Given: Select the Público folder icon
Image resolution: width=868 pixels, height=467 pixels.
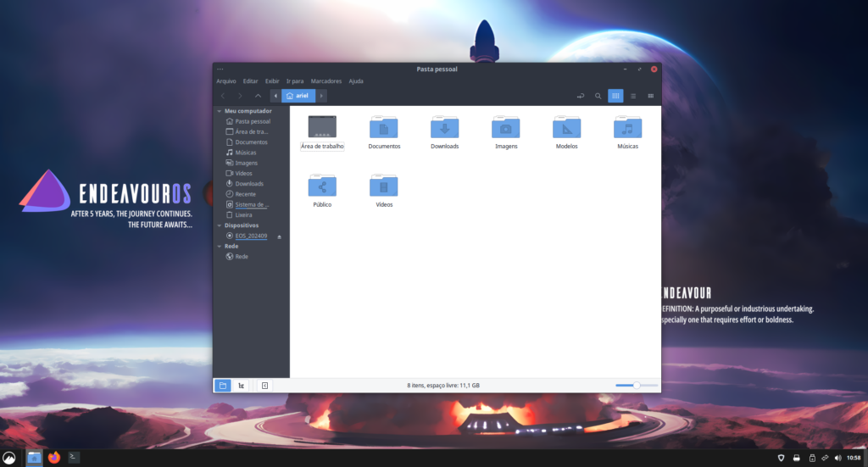Looking at the screenshot, I should (322, 186).
